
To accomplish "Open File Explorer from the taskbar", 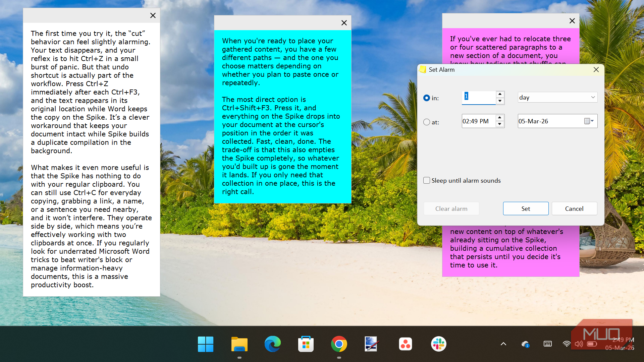I will click(239, 344).
